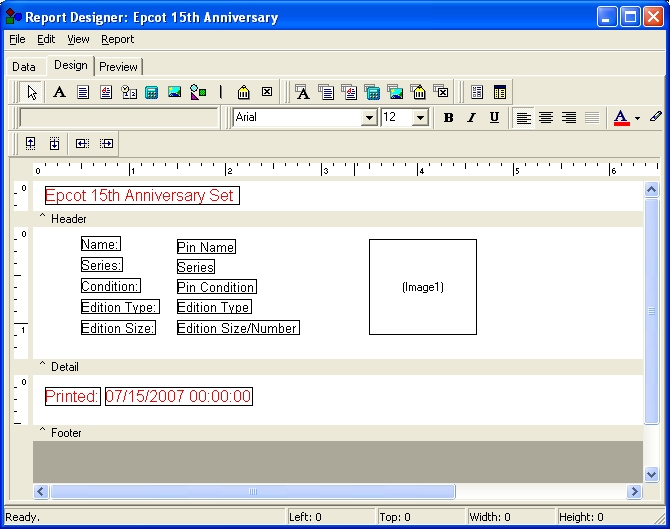The height and width of the screenshot is (529, 670).
Task: Select the Line tool icon
Action: tap(220, 92)
